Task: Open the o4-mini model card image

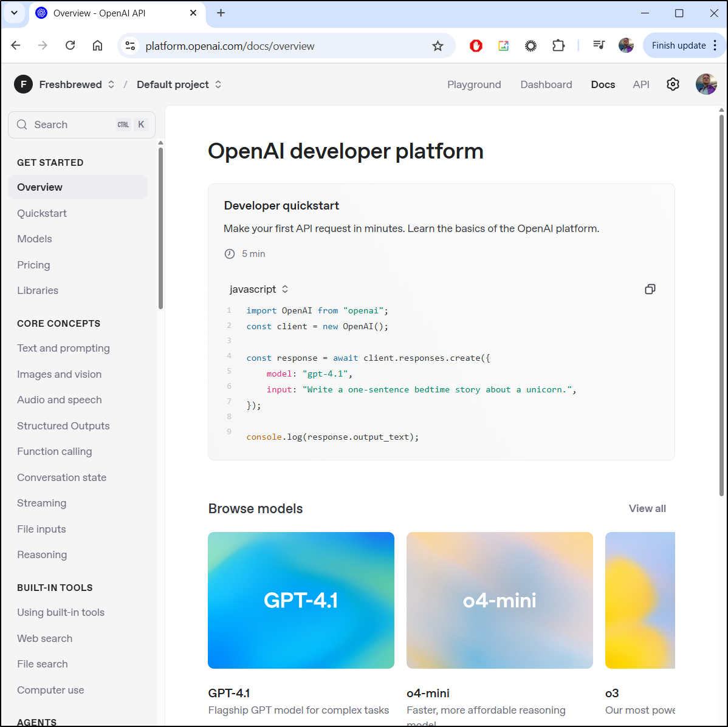Action: coord(500,600)
